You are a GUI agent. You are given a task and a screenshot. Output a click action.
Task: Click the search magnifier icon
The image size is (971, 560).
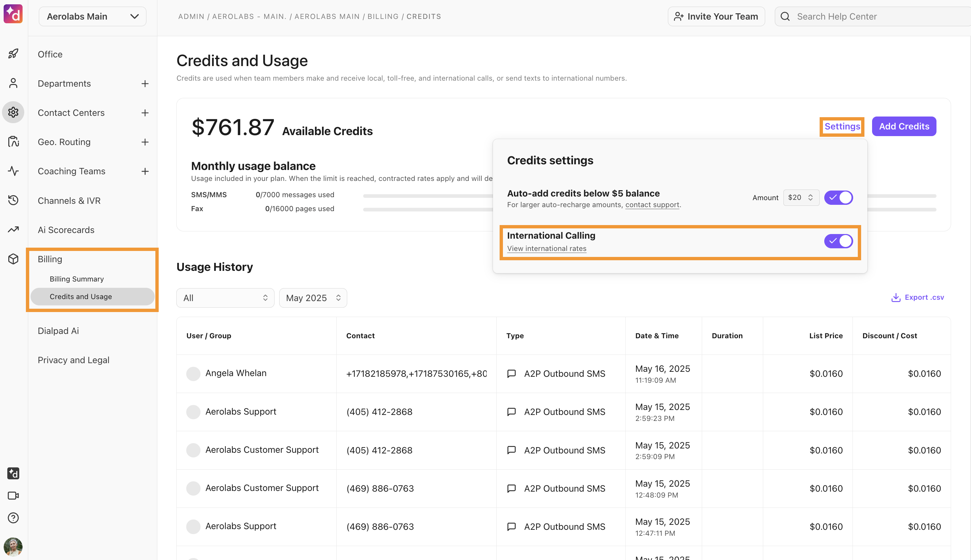pyautogui.click(x=785, y=16)
